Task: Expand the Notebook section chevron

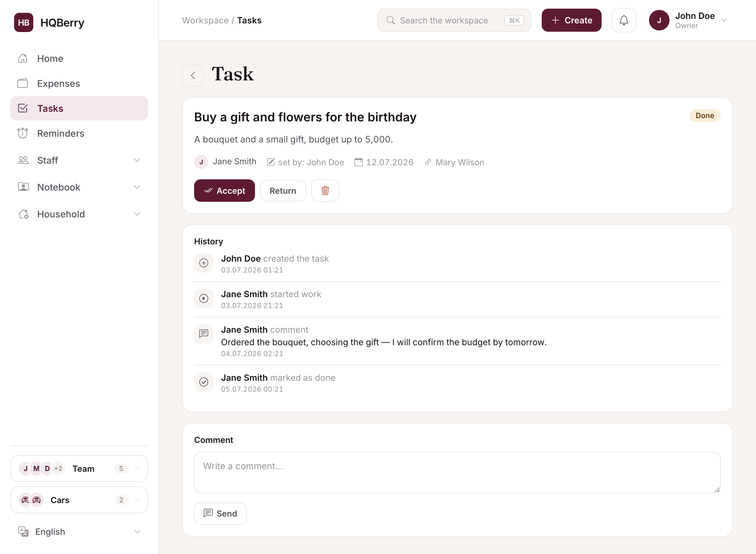Action: [x=137, y=187]
